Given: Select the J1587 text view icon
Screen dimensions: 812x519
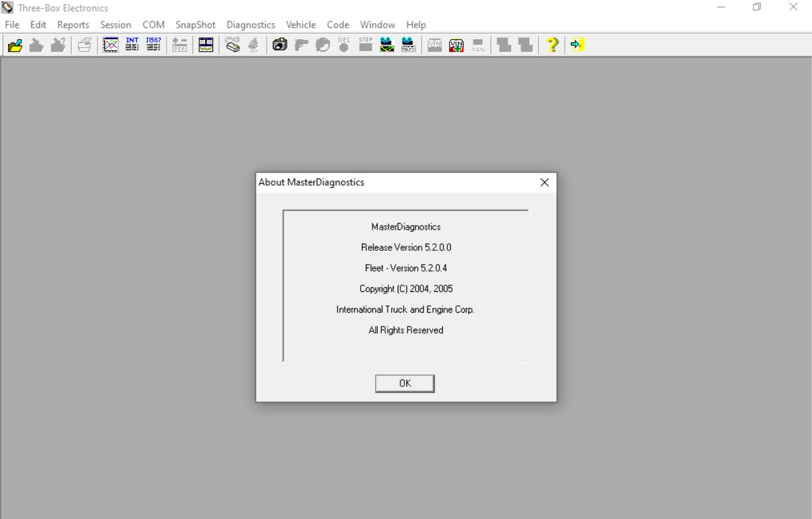Looking at the screenshot, I should coord(153,45).
